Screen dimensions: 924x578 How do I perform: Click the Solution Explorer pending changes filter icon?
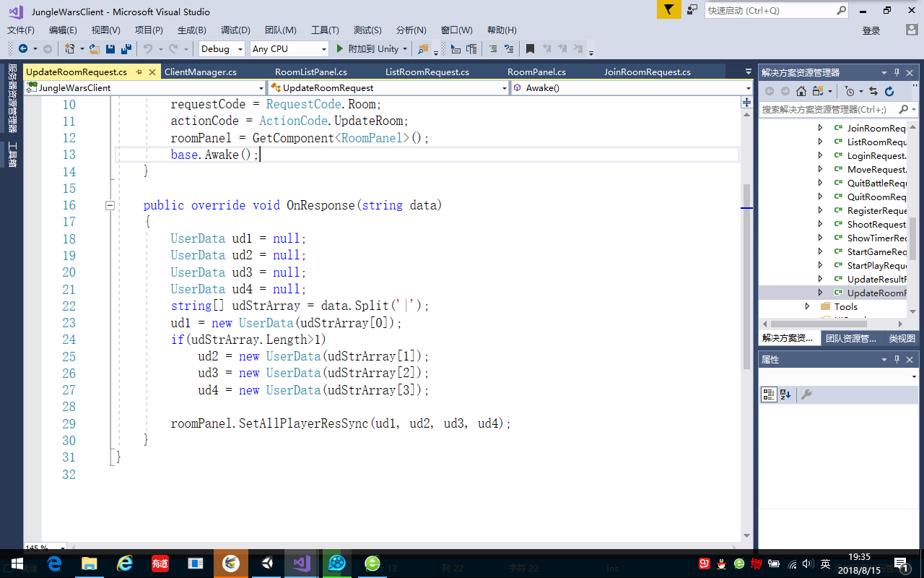[850, 91]
